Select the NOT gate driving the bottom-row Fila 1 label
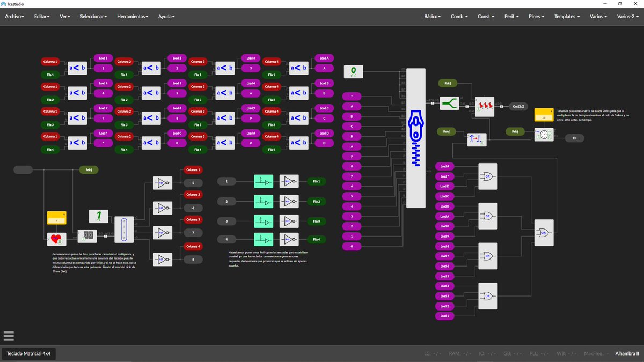The image size is (644, 362). coord(289,182)
